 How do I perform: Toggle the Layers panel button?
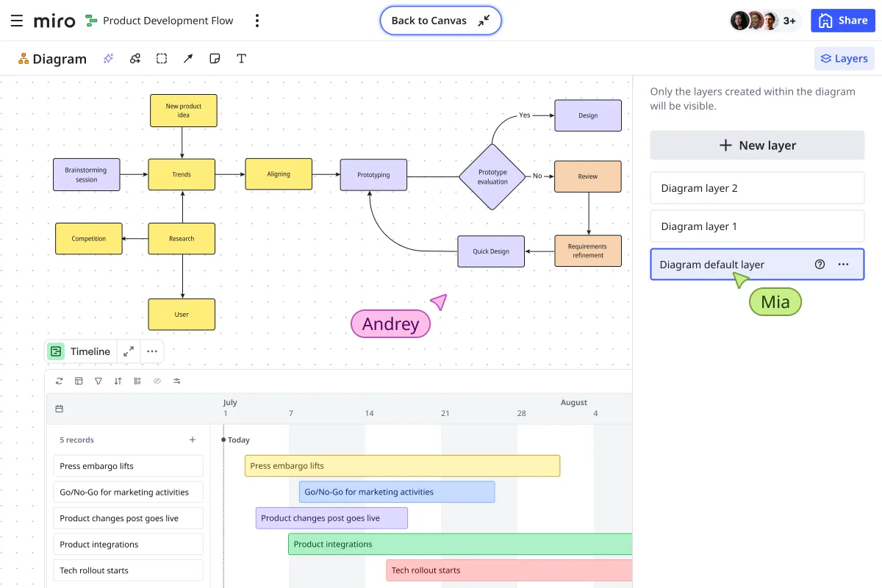pos(844,59)
